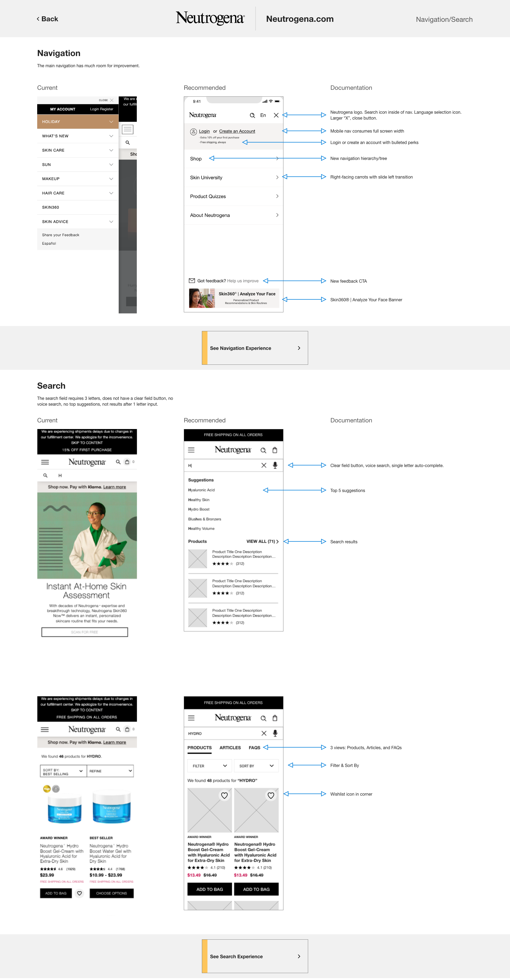
Task: Clear the search field showing H| with the X
Action: click(x=264, y=465)
